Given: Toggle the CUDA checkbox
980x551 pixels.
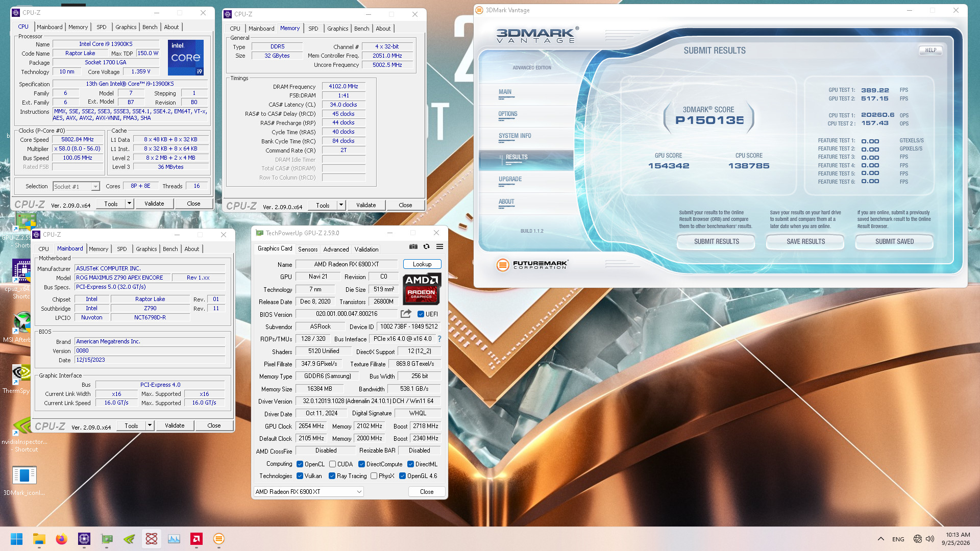Looking at the screenshot, I should 333,464.
